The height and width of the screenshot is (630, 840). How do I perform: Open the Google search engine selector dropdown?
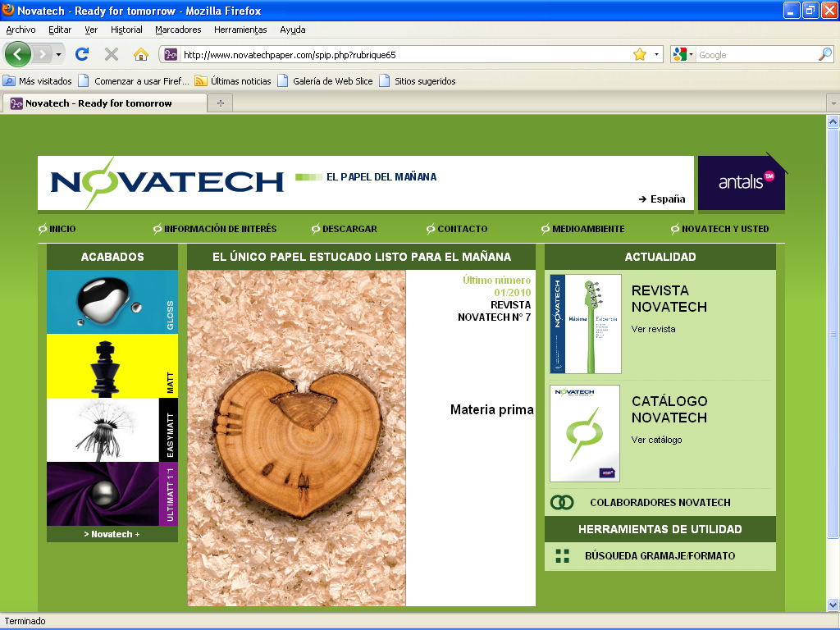click(683, 55)
